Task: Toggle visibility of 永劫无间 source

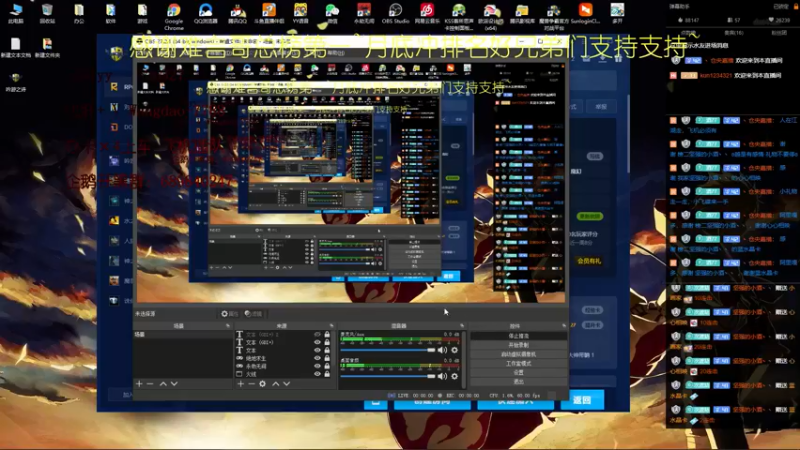Action: pyautogui.click(x=317, y=366)
